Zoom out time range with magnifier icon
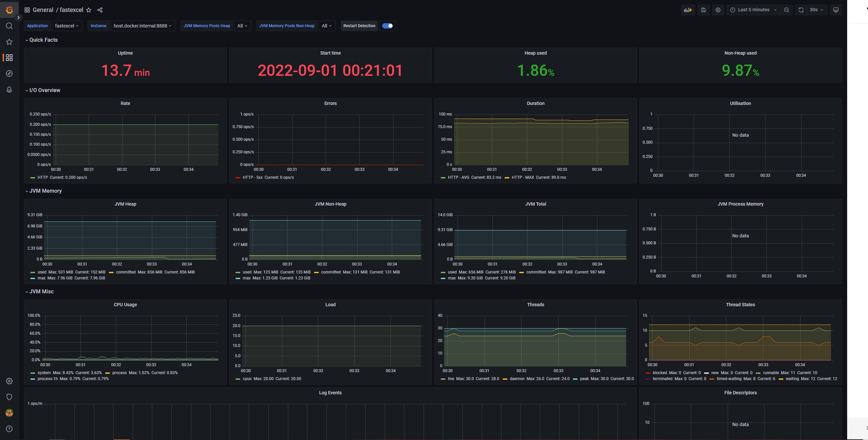Screen dimensions: 868x440 786,10
